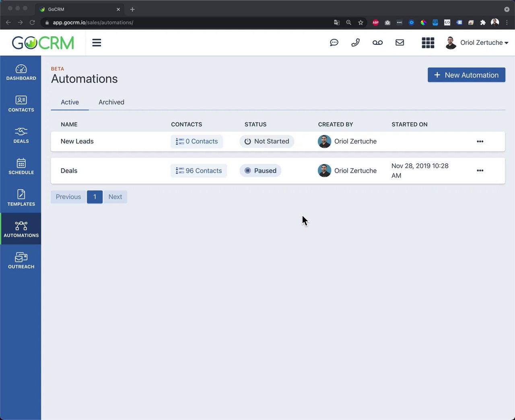Go to the Previous page
The width and height of the screenshot is (515, 420).
(68, 197)
